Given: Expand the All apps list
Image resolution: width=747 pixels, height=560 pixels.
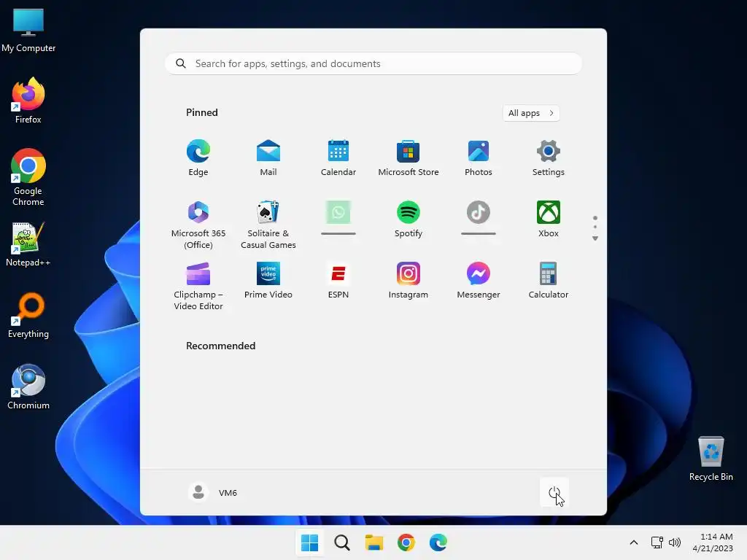Looking at the screenshot, I should coord(531,113).
